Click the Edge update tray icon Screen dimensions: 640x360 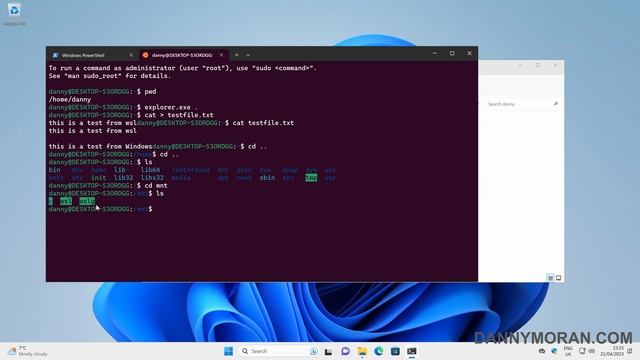click(554, 351)
